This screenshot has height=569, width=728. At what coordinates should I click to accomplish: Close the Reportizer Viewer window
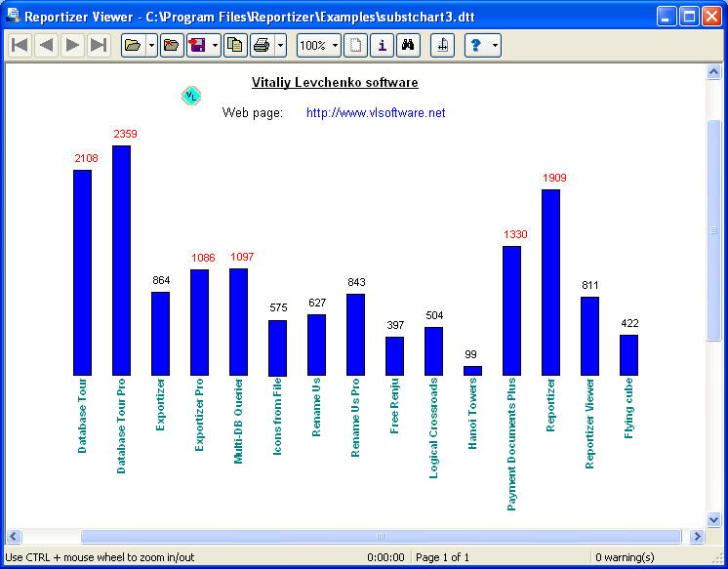point(711,17)
